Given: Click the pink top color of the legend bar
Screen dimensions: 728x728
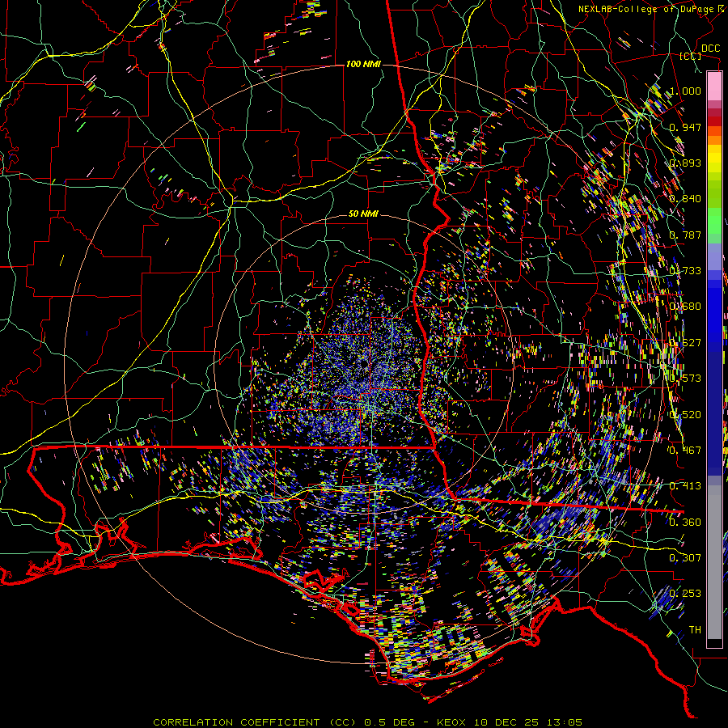Looking at the screenshot, I should 714,86.
